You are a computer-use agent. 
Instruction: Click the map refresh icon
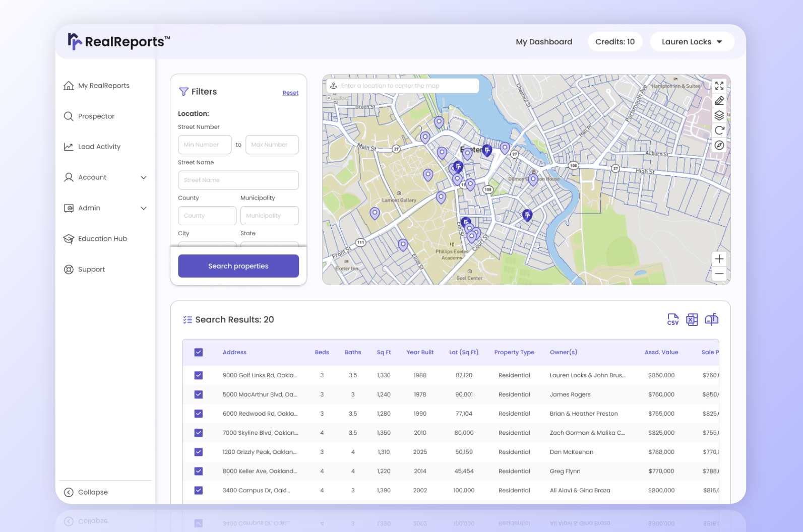pyautogui.click(x=719, y=130)
